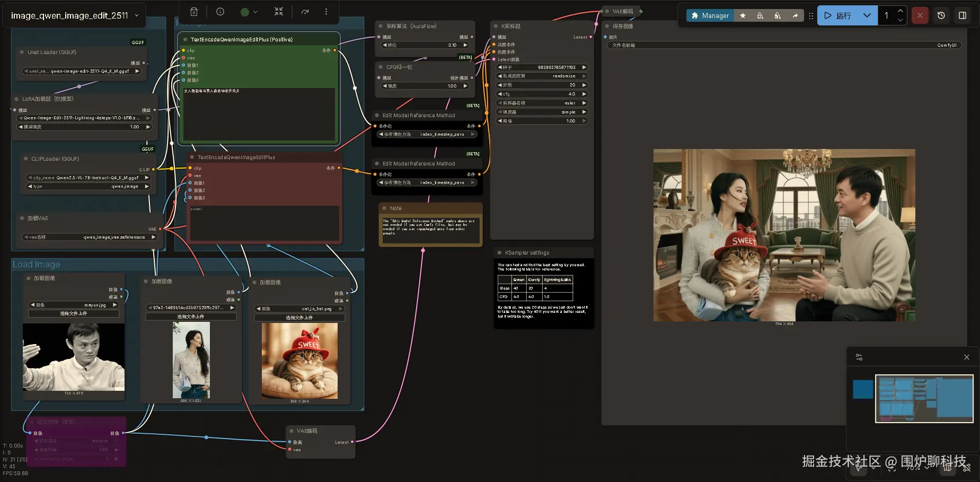980x482 pixels.
Task: Toggle collapse dot of VAE编码 node
Action: pyautogui.click(x=291, y=431)
